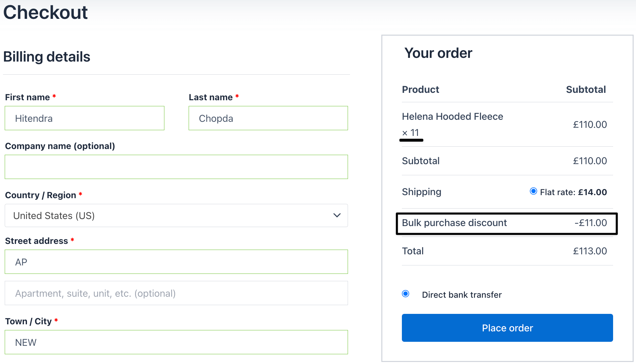Click the Place order button
This screenshot has width=636, height=364.
pyautogui.click(x=507, y=328)
